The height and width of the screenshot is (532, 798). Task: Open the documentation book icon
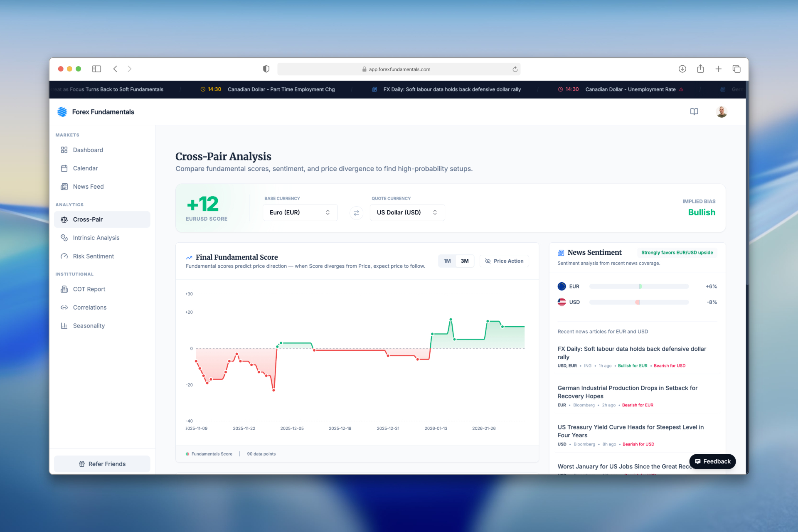coord(694,112)
